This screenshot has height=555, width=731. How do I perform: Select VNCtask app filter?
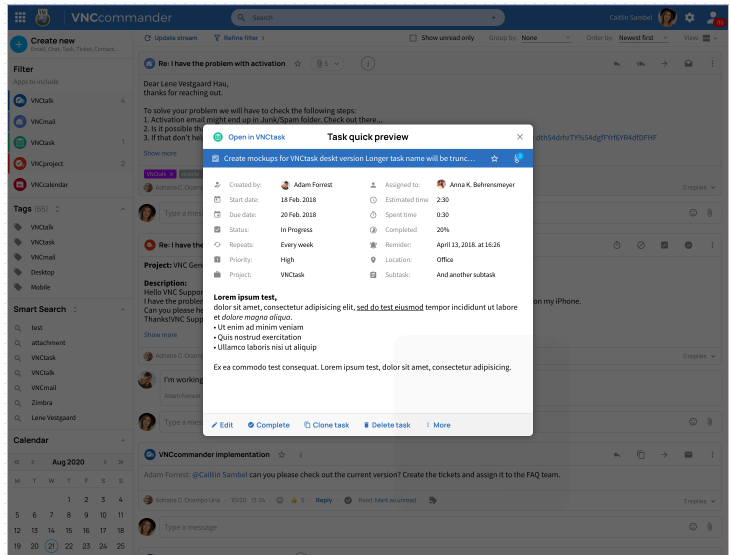click(70, 142)
